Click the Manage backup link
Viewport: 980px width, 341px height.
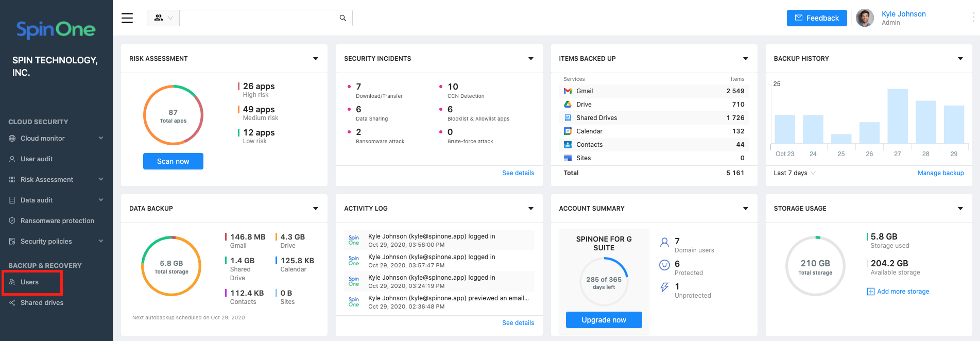click(940, 173)
